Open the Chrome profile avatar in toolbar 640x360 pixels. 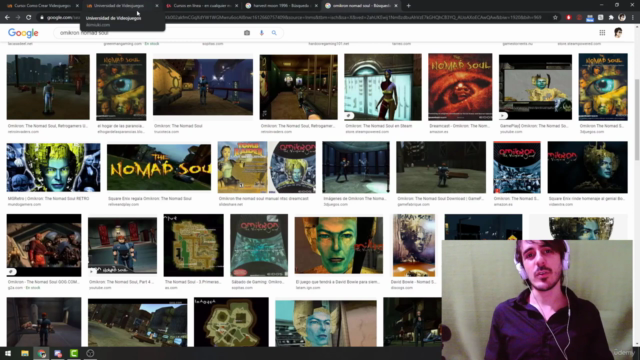click(622, 18)
